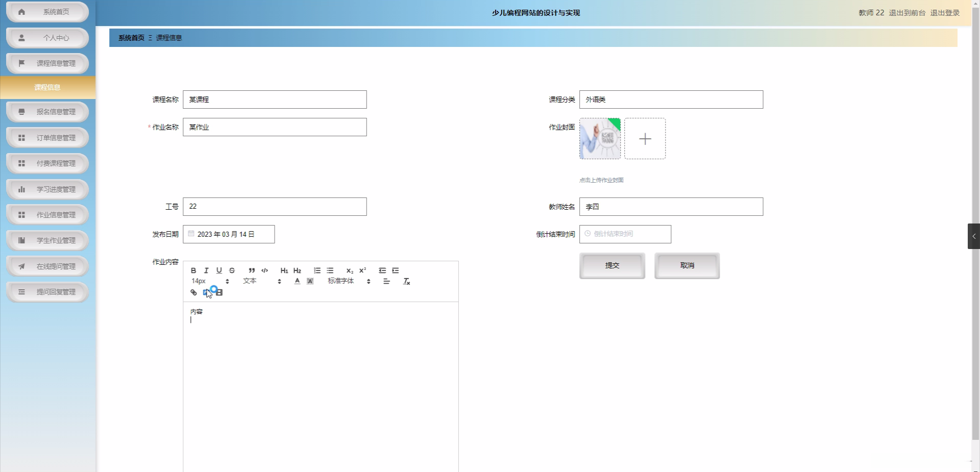
Task: Focus the 工号 input field
Action: (275, 207)
